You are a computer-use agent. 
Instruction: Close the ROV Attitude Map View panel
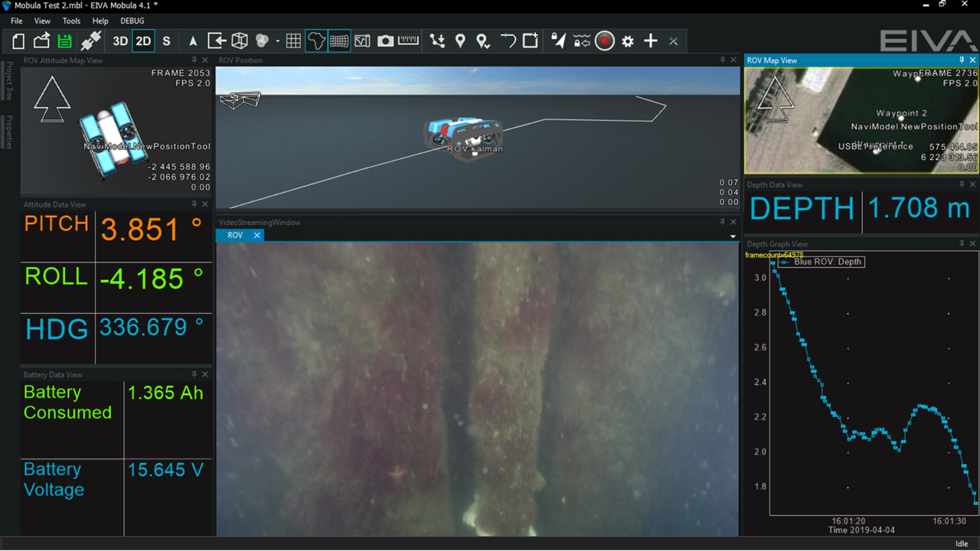[x=205, y=60]
